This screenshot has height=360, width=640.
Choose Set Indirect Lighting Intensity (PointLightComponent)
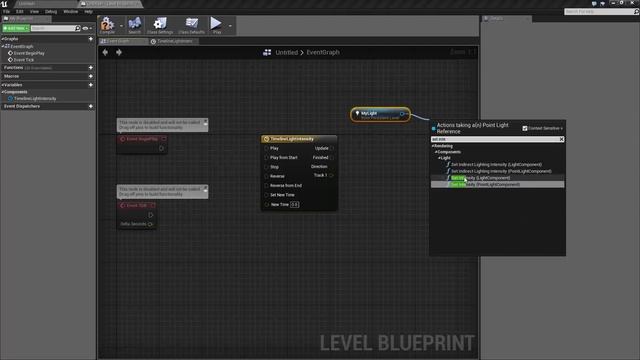(x=501, y=171)
